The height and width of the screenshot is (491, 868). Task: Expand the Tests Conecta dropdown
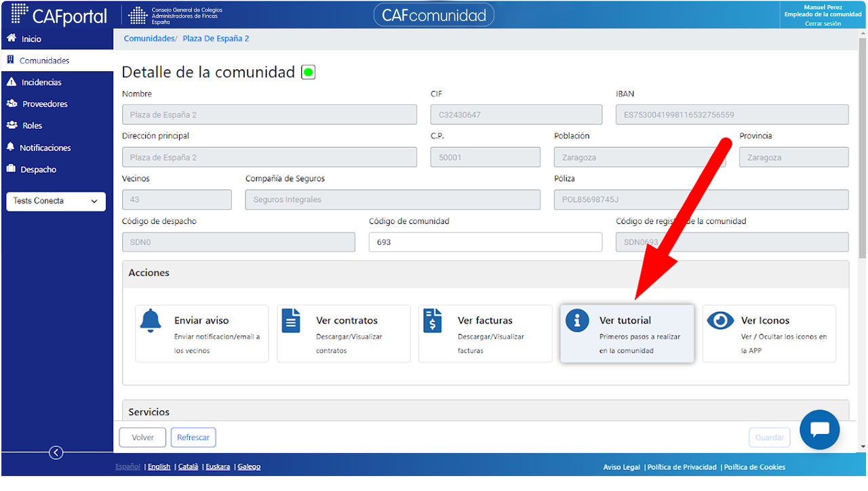(56, 201)
